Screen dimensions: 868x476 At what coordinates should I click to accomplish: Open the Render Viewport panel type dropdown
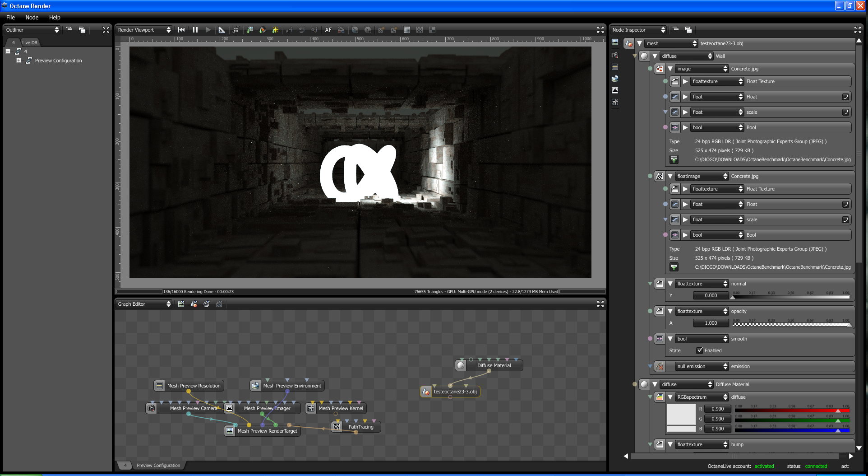(x=144, y=30)
